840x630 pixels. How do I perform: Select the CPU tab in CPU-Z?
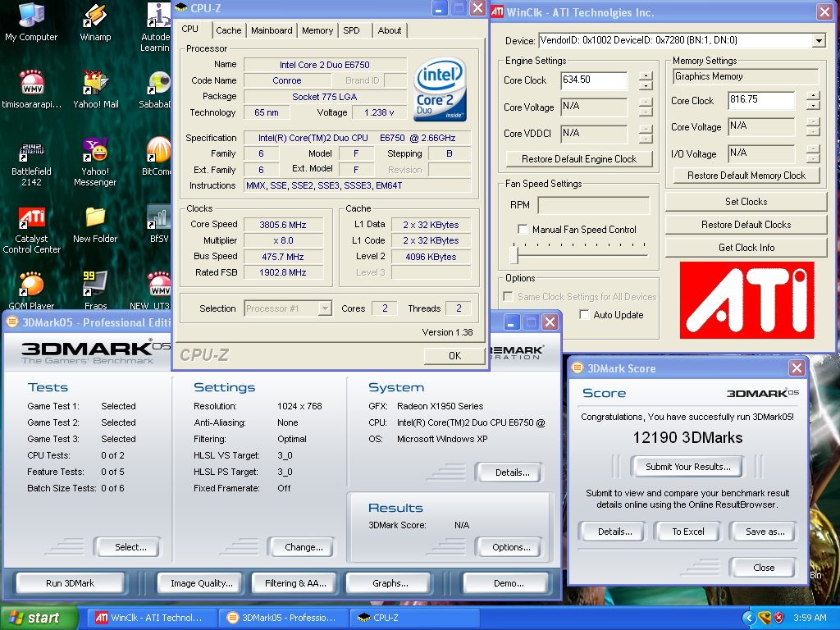click(x=190, y=29)
